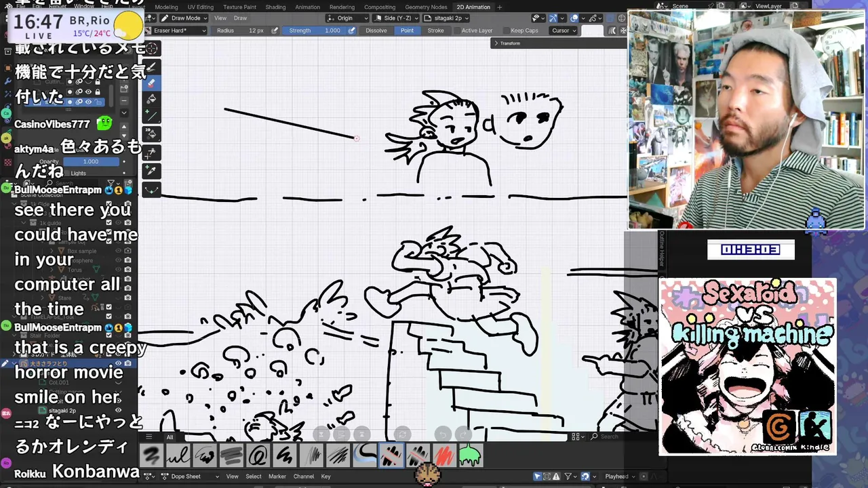Toggle visibility of Box sample in outliner
Image resolution: width=868 pixels, height=488 pixels.
point(118,251)
